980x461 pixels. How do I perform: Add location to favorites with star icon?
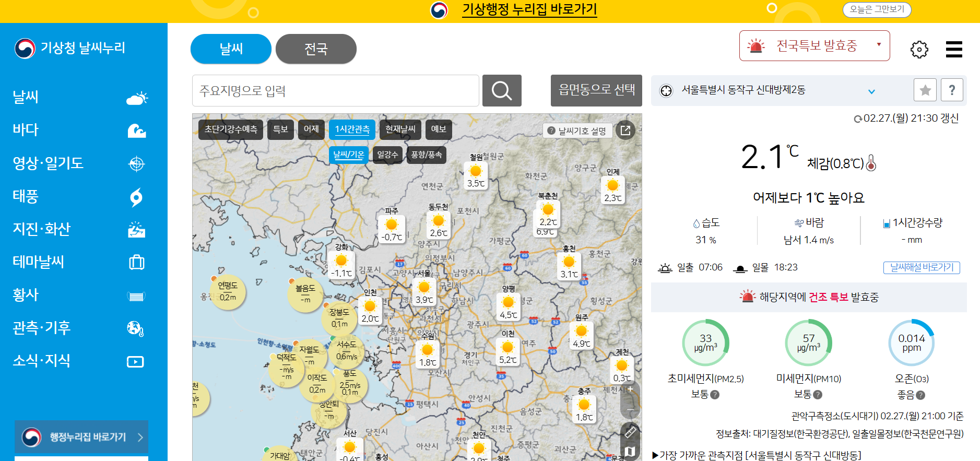pos(925,90)
